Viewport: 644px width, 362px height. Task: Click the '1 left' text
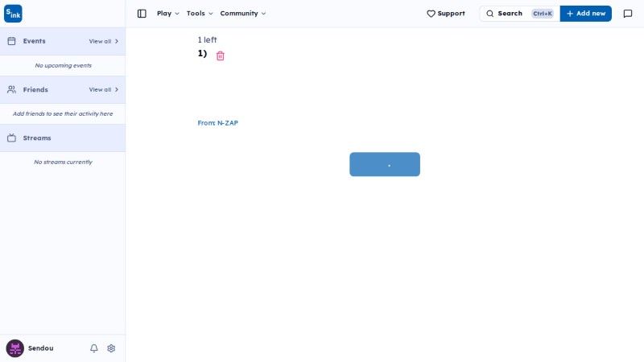pos(207,39)
